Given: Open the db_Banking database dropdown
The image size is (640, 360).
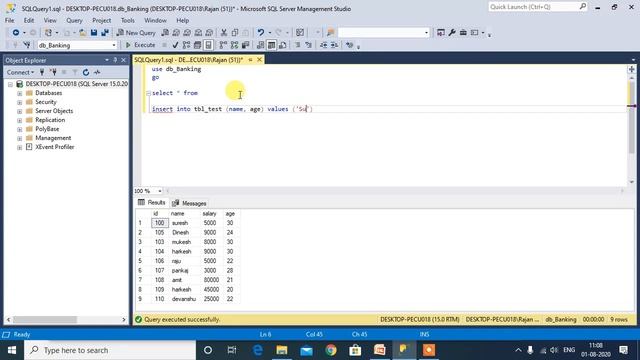Looking at the screenshot, I should pyautogui.click(x=114, y=45).
